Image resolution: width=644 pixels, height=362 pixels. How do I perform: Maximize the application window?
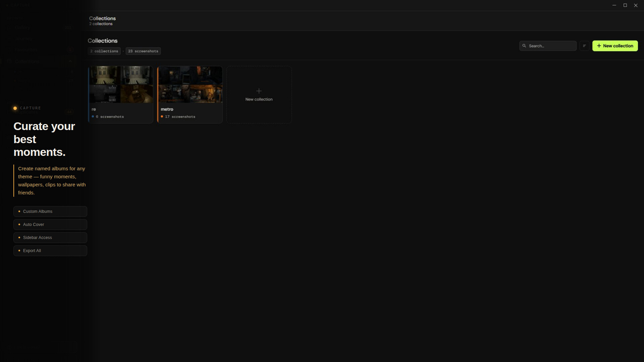click(x=625, y=5)
